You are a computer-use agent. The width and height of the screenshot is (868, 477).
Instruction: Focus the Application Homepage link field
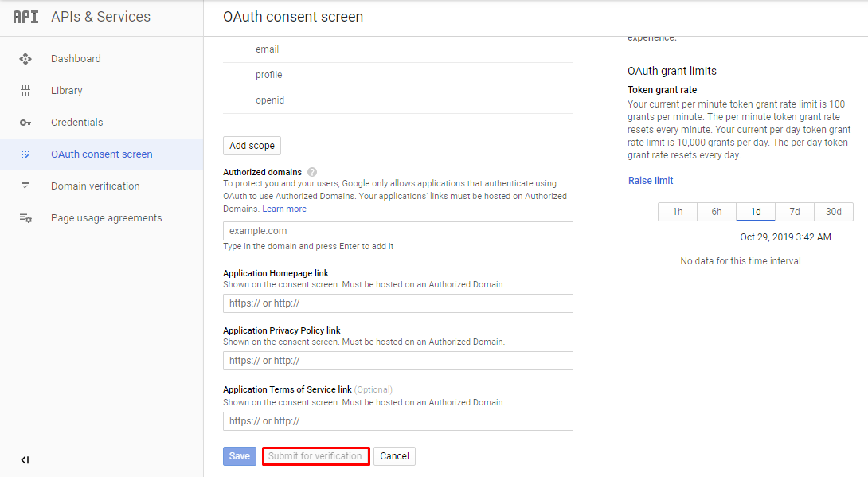click(x=398, y=303)
